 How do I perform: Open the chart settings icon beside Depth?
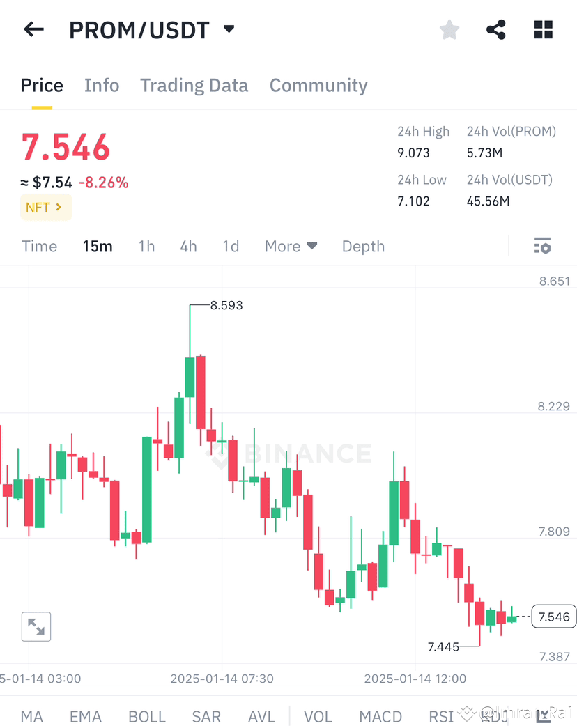click(542, 246)
